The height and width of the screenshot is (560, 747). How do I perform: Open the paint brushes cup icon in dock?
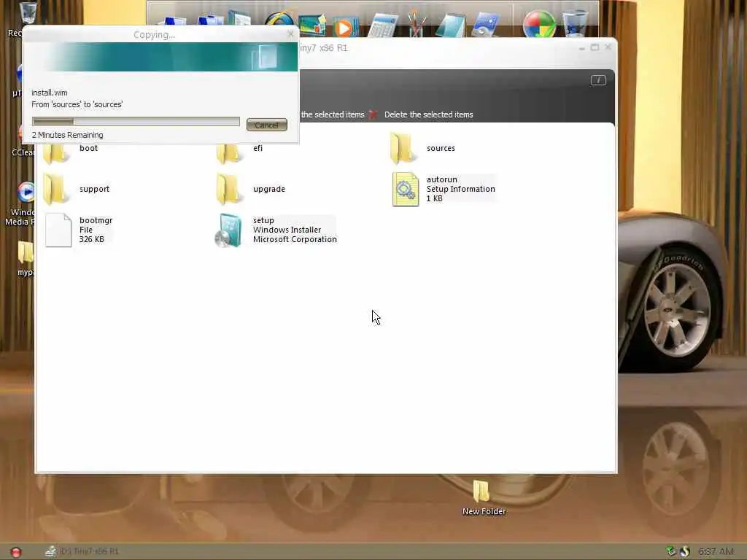coord(416,24)
